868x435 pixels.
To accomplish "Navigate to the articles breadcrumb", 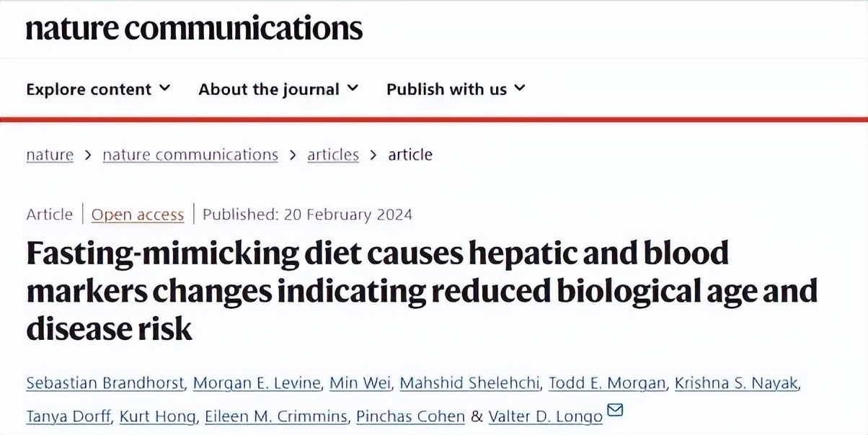I will pos(333,155).
